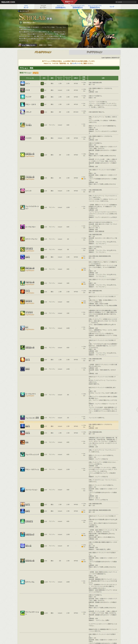
Task: Click the 応急戦術 action icon
Action: tap(23, 313)
